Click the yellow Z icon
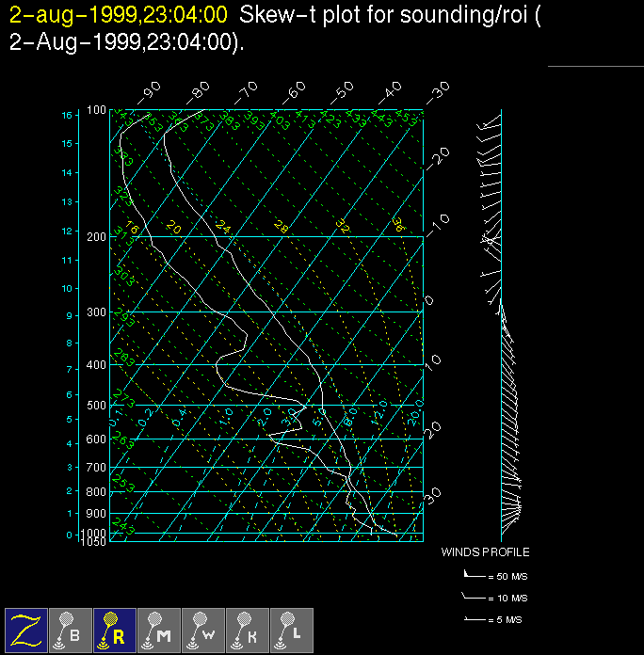The width and height of the screenshot is (644, 655). click(x=24, y=630)
